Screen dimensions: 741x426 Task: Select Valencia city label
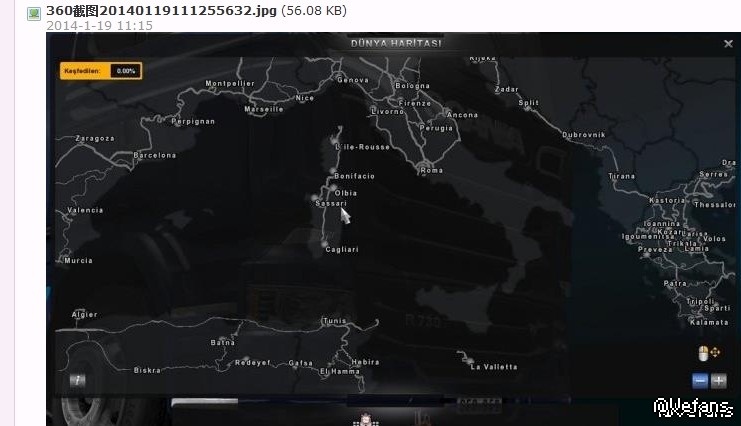(x=85, y=210)
